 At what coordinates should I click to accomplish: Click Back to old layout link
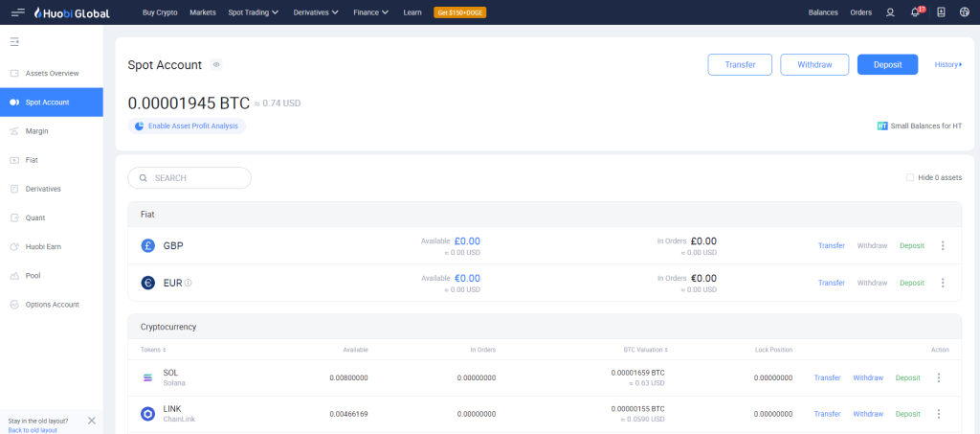pos(33,430)
